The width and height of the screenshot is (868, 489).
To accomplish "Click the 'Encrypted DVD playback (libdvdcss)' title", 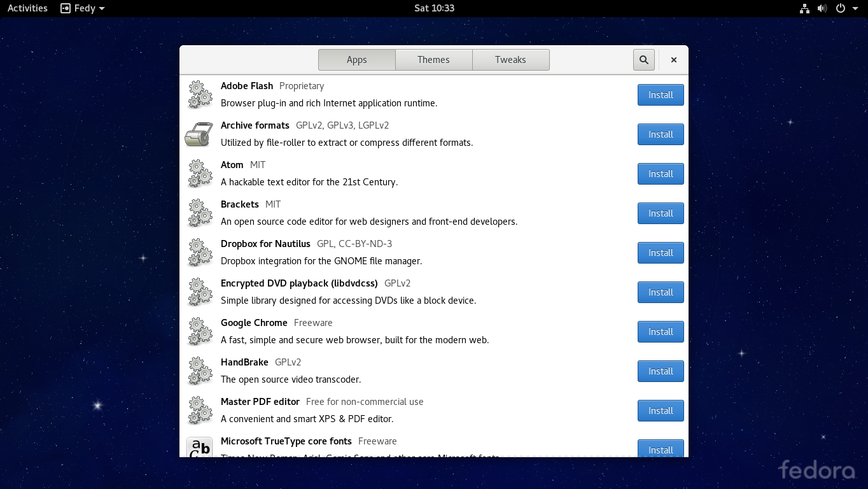I will click(299, 283).
